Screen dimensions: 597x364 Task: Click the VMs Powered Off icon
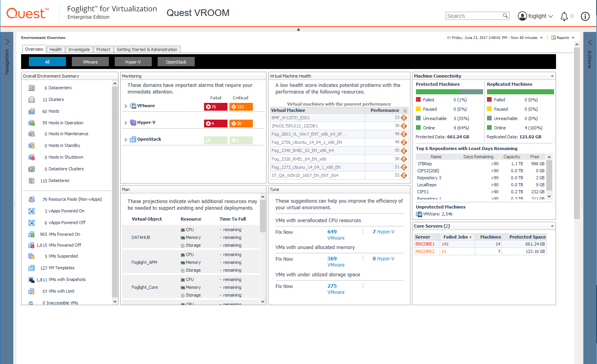(32, 245)
